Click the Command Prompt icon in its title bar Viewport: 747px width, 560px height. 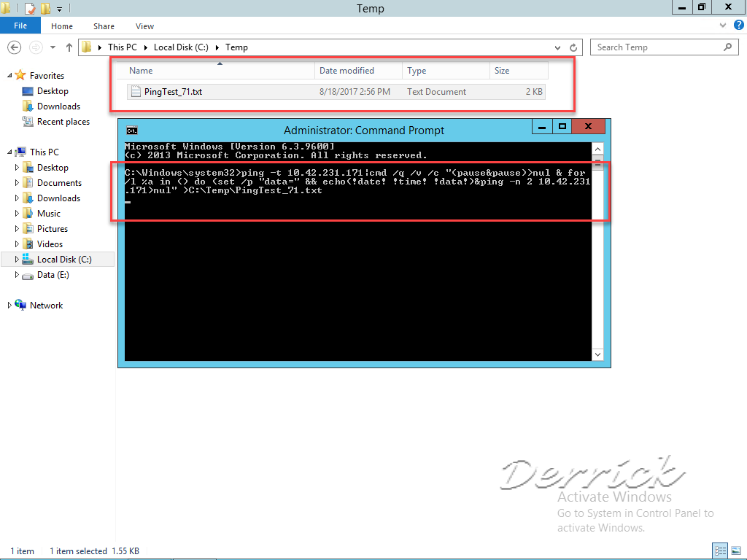coord(132,130)
